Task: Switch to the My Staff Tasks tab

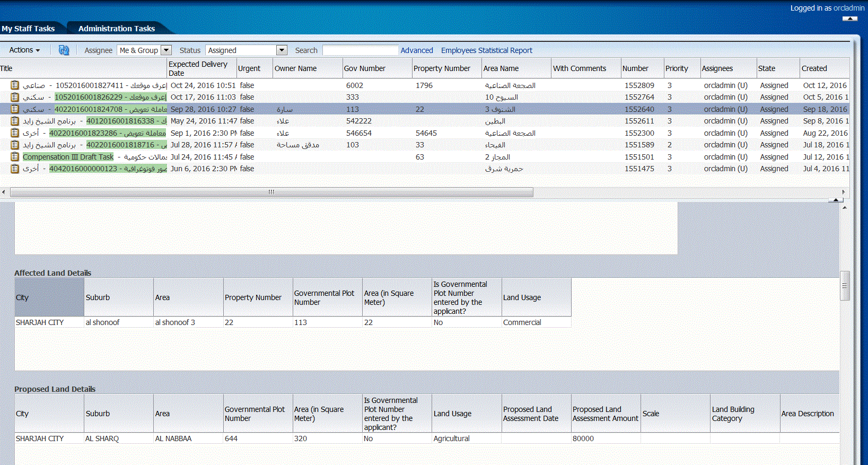Action: pyautogui.click(x=29, y=29)
